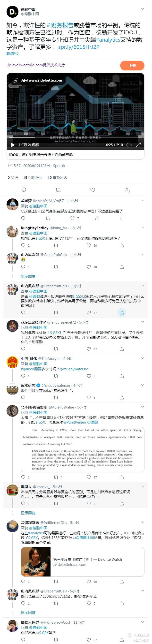This screenshot has height=644, width=152.
Task: Play the Deloitte iDOU video
Action: [13, 145]
